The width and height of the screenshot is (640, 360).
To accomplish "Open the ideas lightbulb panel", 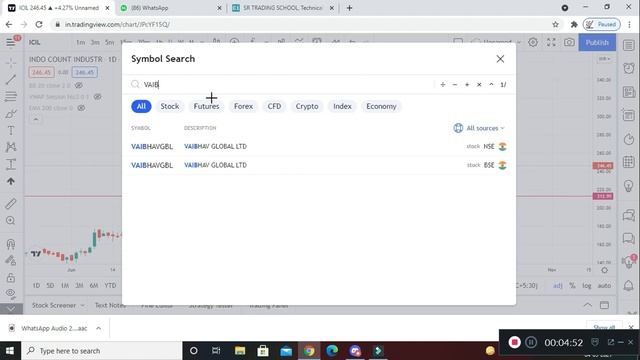I will click(x=629, y=186).
